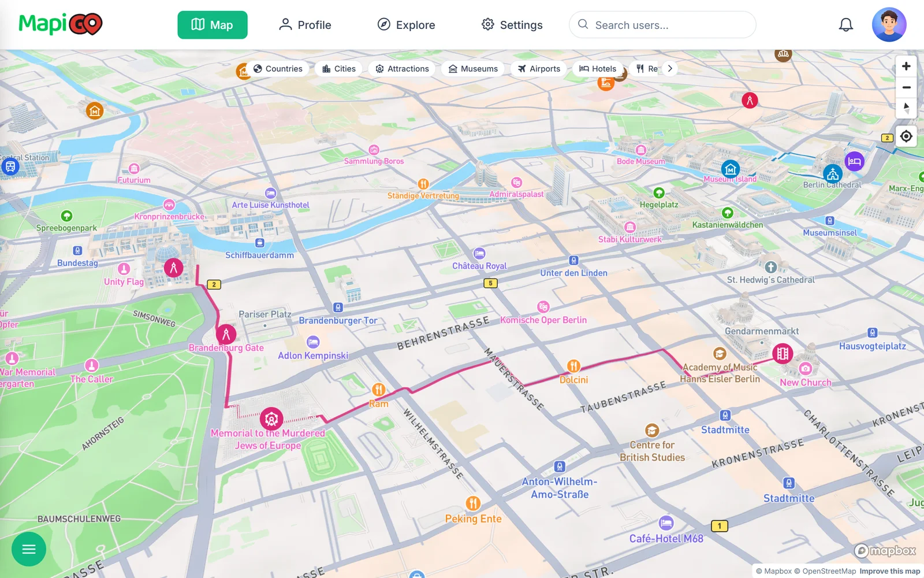Click the Peking Ente restaurant marker

(473, 503)
